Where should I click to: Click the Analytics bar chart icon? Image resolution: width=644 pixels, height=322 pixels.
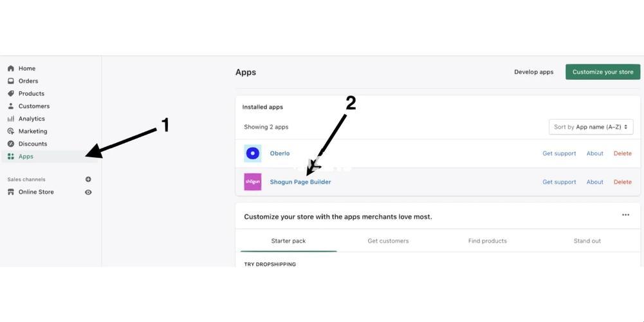pyautogui.click(x=11, y=118)
